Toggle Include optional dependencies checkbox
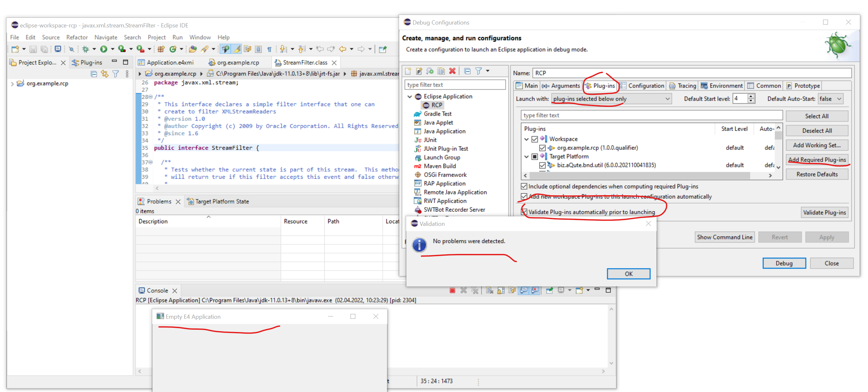 click(524, 186)
